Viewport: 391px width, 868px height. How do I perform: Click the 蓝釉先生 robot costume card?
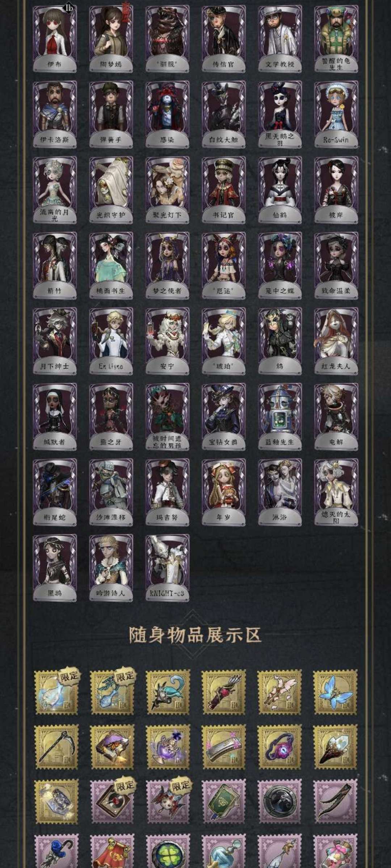280,417
